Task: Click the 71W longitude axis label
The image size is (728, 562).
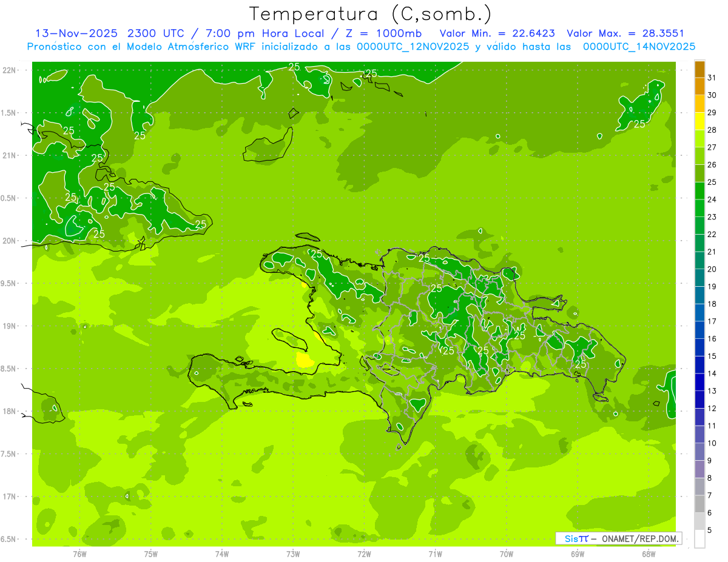Action: click(x=435, y=554)
